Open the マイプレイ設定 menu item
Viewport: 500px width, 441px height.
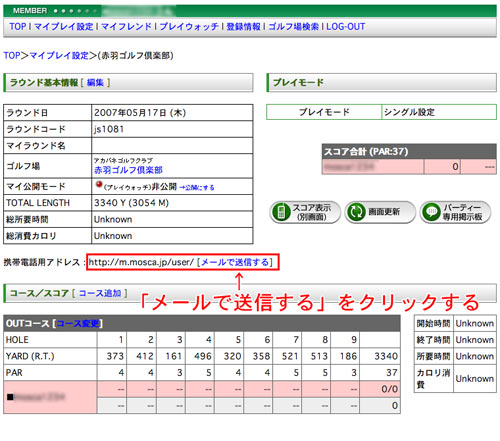click(64, 27)
